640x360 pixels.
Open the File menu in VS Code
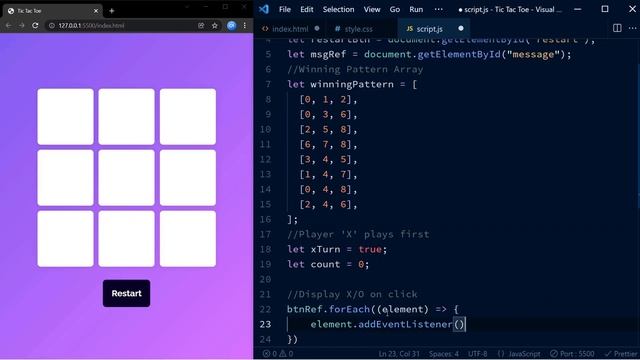coord(284,9)
